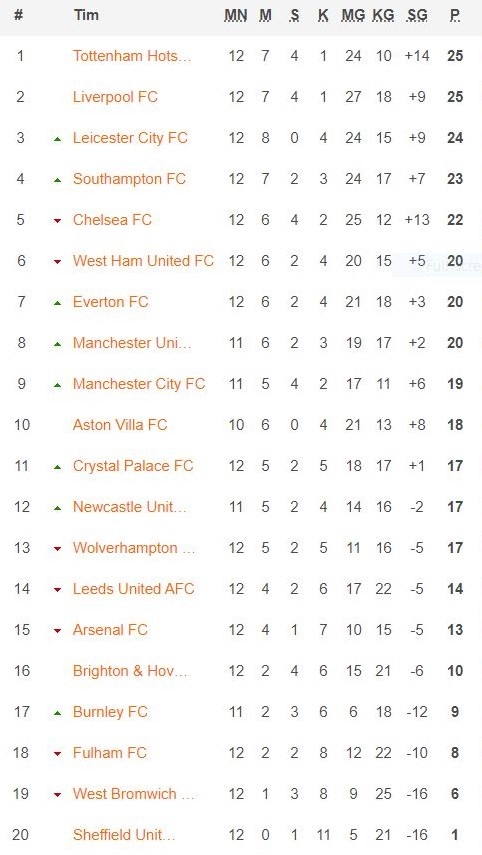Click the green up arrow beside Leicester City FC
Screen dimensions: 482x855
57,139
